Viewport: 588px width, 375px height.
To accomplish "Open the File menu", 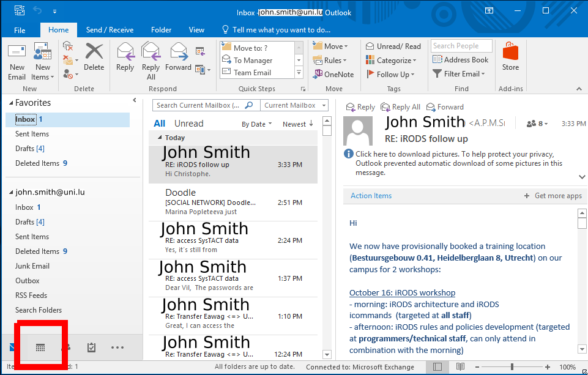I will pos(20,30).
